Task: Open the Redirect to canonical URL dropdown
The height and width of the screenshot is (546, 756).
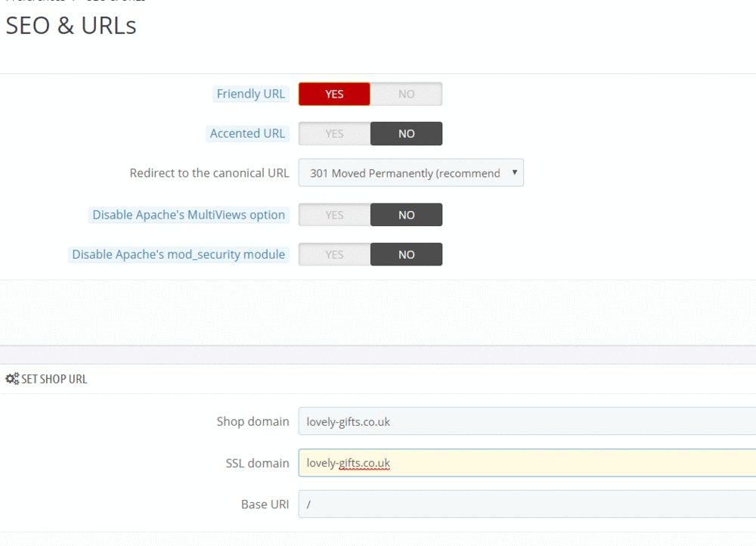Action: 411,173
